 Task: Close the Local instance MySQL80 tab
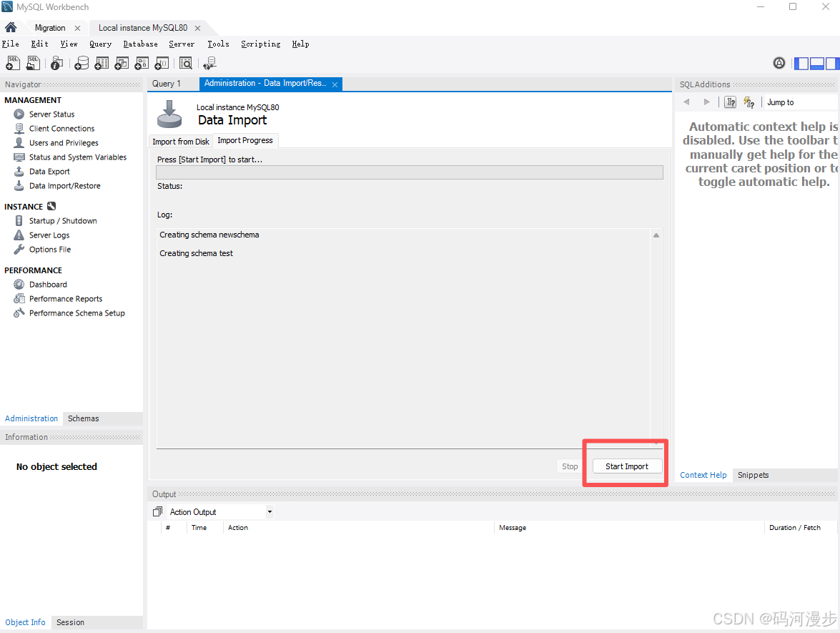(x=198, y=28)
